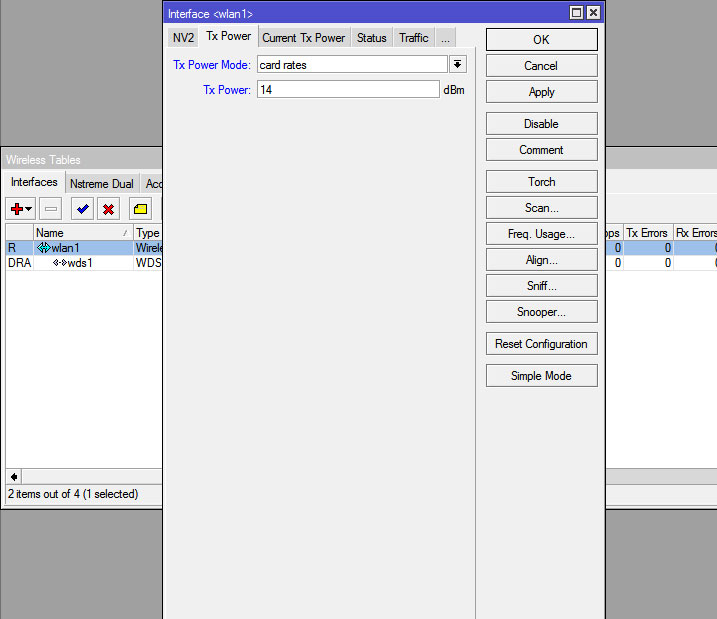Go to the Nstreme Dual tab
The width and height of the screenshot is (717, 619).
(x=102, y=184)
